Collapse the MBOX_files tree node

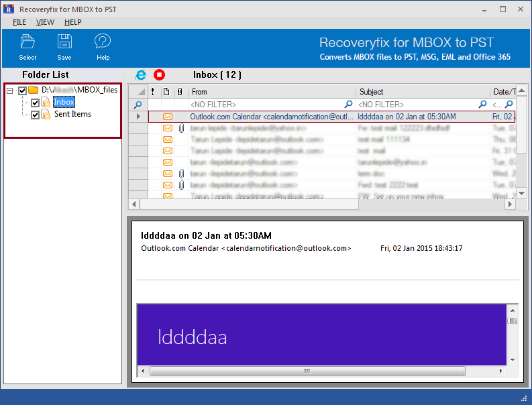pyautogui.click(x=10, y=91)
